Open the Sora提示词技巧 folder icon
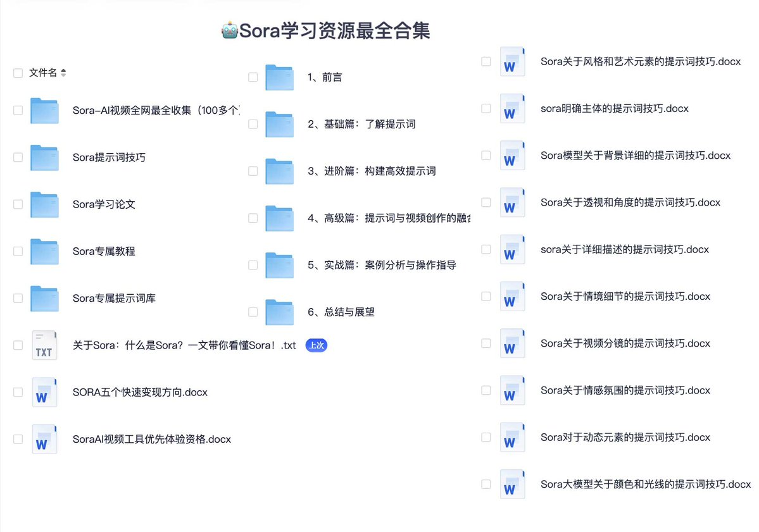Viewport: 759px width, 532px height. coord(44,158)
